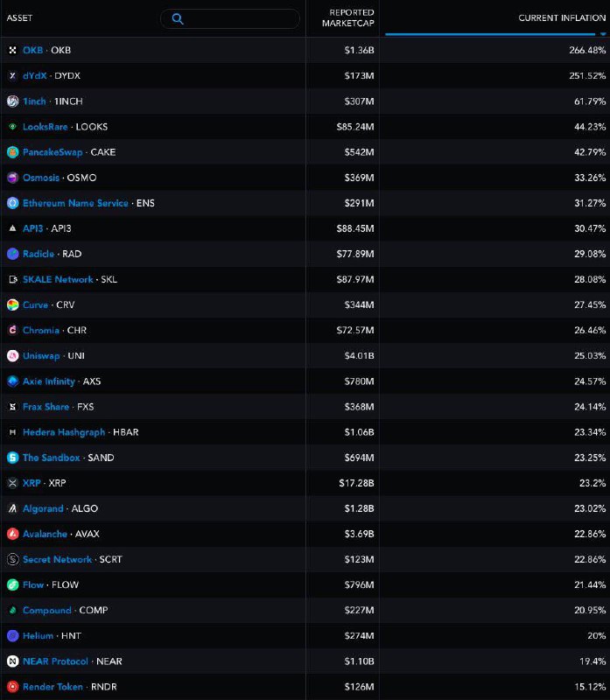Click the OKB token logo icon
Image resolution: width=610 pixels, height=700 pixels.
click(12, 50)
